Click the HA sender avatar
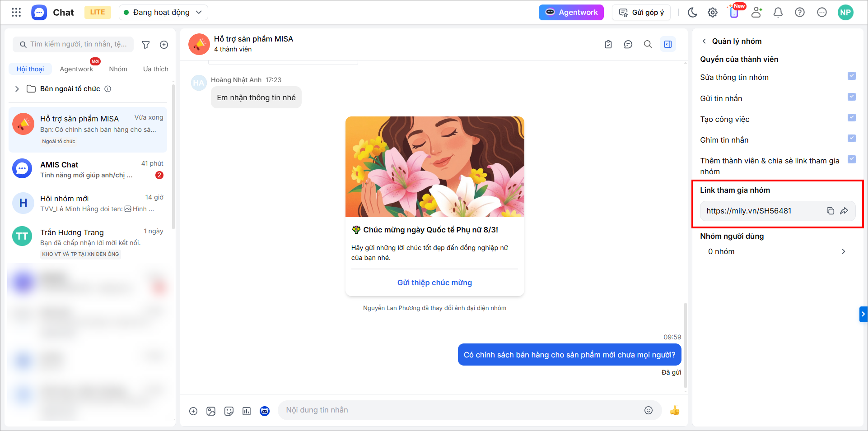Screen dimensions: 868x431 point(199,83)
